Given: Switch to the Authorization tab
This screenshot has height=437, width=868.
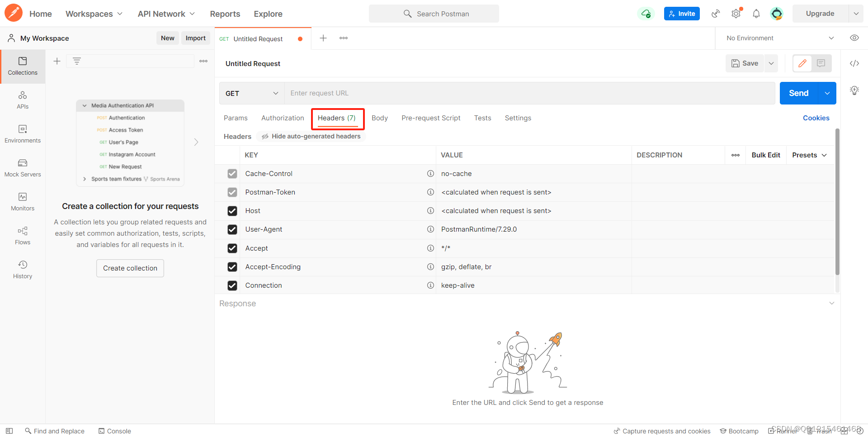Looking at the screenshot, I should (283, 118).
